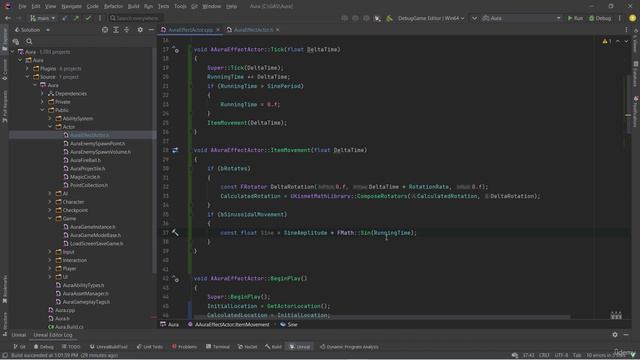Click the Expand All icon in Solution panel
Image resolution: width=640 pixels, height=360 pixels.
(116, 30)
